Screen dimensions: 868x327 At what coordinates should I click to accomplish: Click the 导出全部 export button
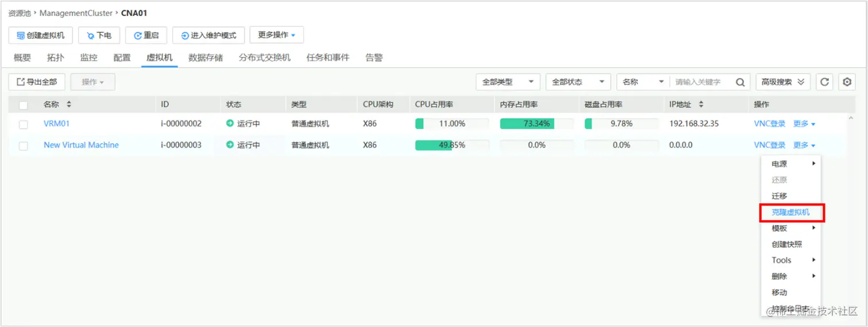pyautogui.click(x=37, y=82)
